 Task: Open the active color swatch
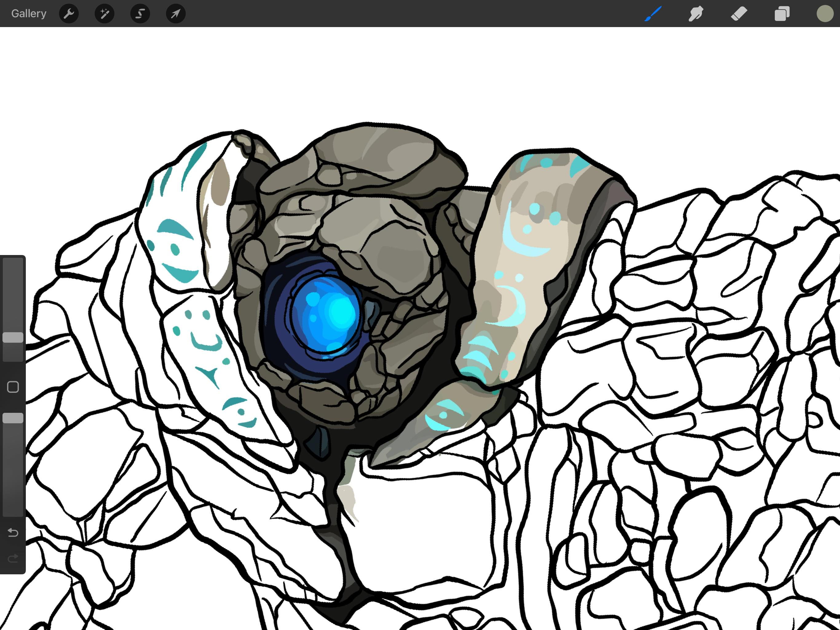pos(825,14)
